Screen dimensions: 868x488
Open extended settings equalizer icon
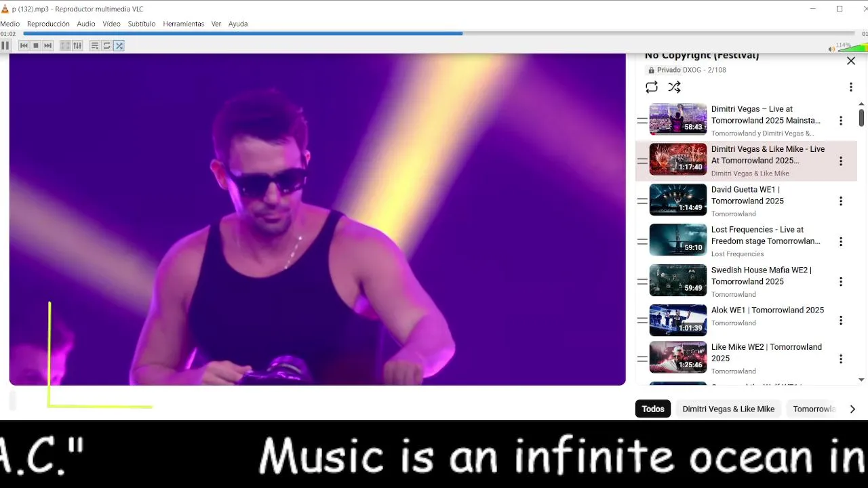(x=77, y=45)
